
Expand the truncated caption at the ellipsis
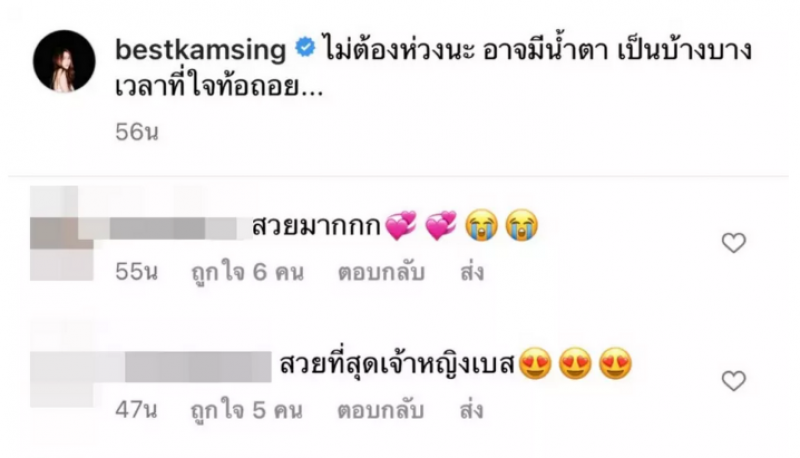[x=311, y=92]
